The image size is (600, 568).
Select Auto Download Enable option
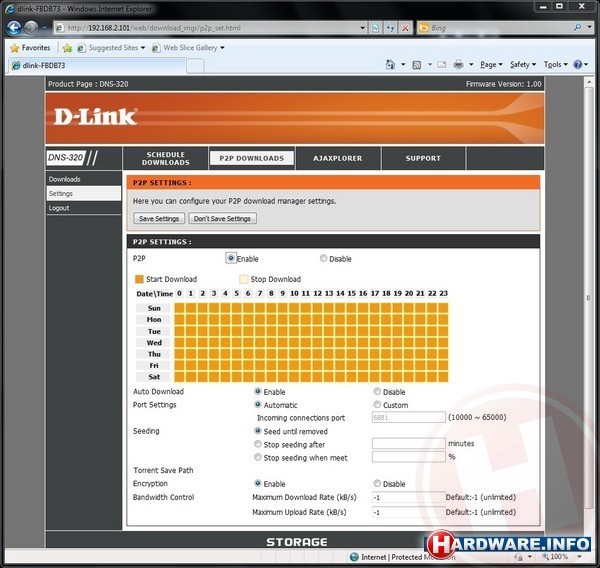(x=258, y=392)
